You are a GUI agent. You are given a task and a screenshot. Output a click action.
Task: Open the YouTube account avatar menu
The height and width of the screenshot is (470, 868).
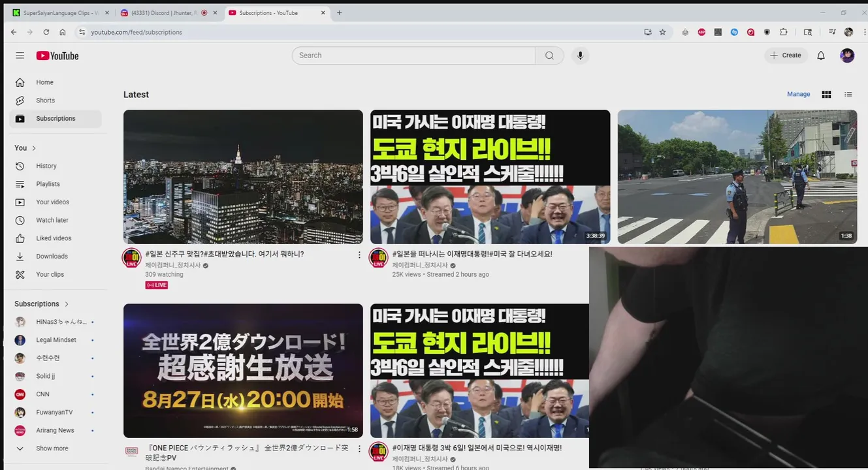(847, 55)
